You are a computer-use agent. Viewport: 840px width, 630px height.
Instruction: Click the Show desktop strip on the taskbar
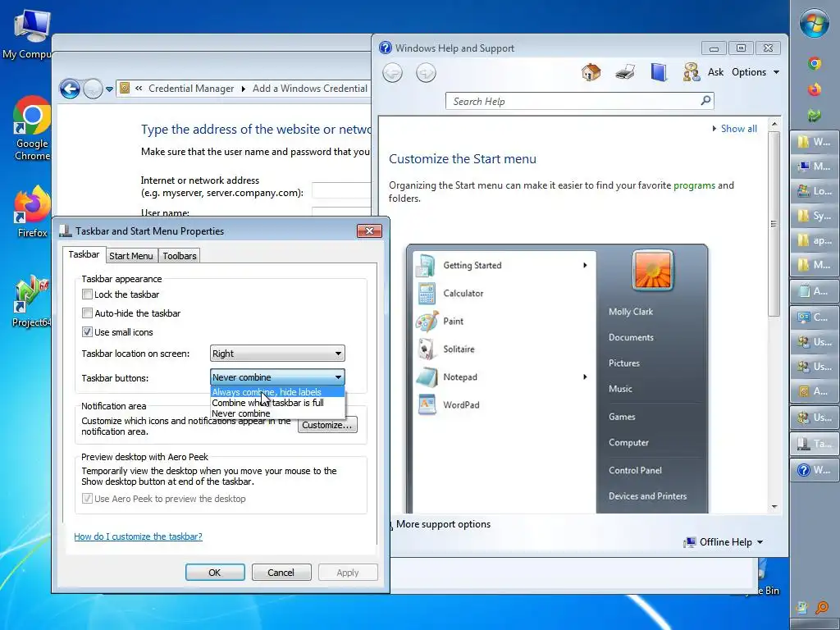point(815,624)
